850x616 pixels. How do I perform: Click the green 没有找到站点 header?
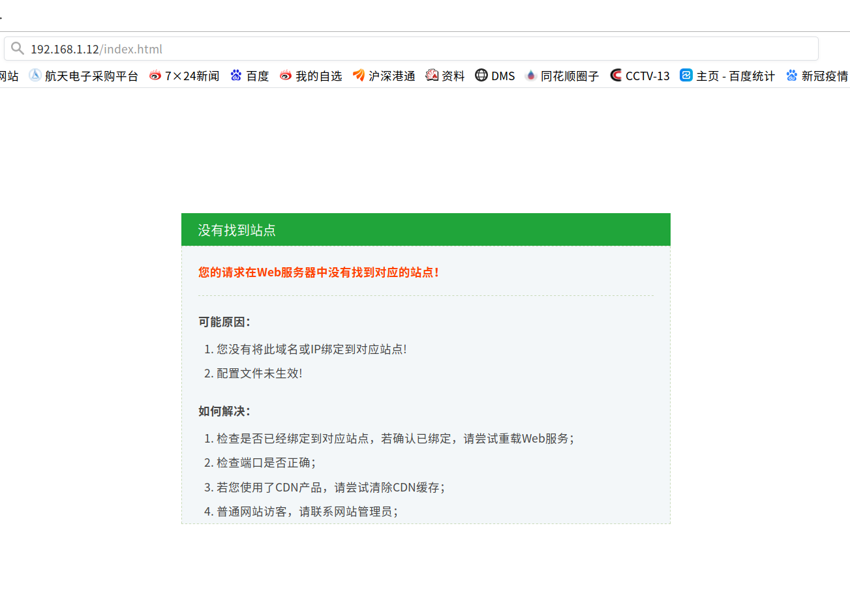[426, 229]
